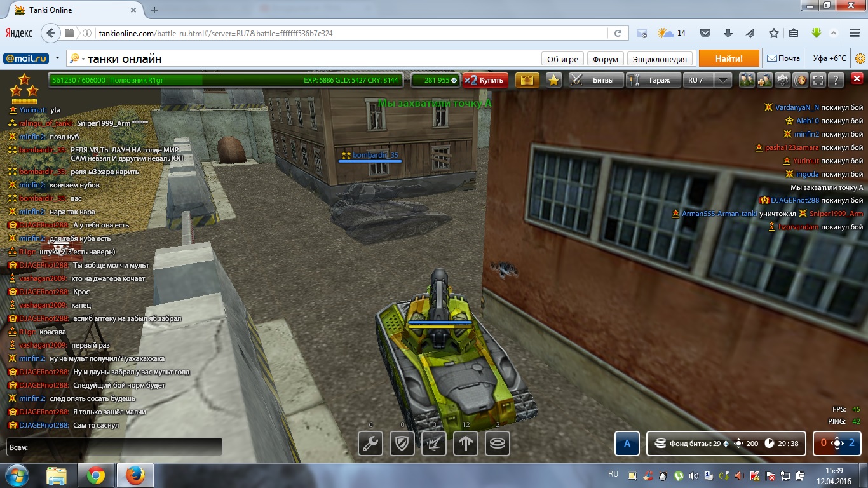Open the mail key icon in Firefox toolbar
868x488 pixels.
tap(642, 33)
